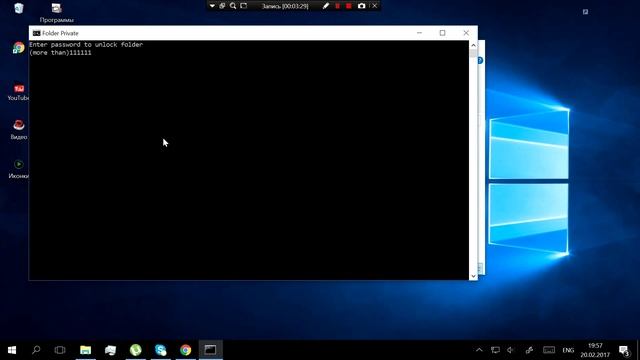Viewport: 640px width, 360px height.
Task: Open the files stack app on taskbar
Action: [x=110, y=350]
